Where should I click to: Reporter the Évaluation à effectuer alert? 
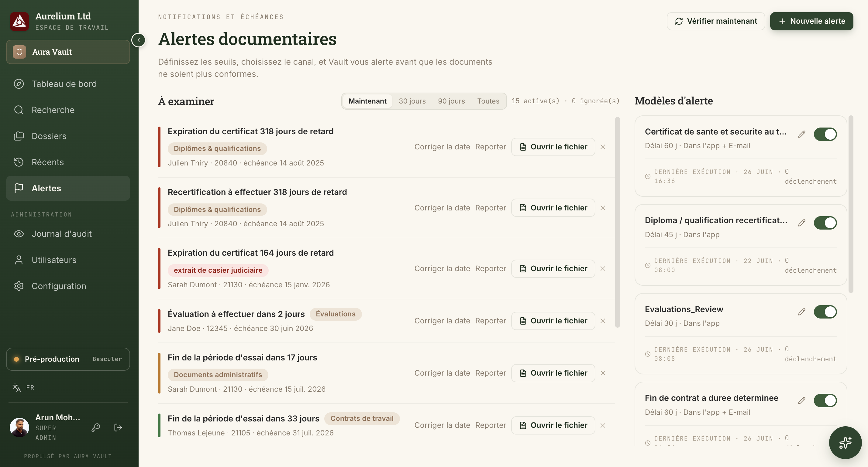(491, 321)
